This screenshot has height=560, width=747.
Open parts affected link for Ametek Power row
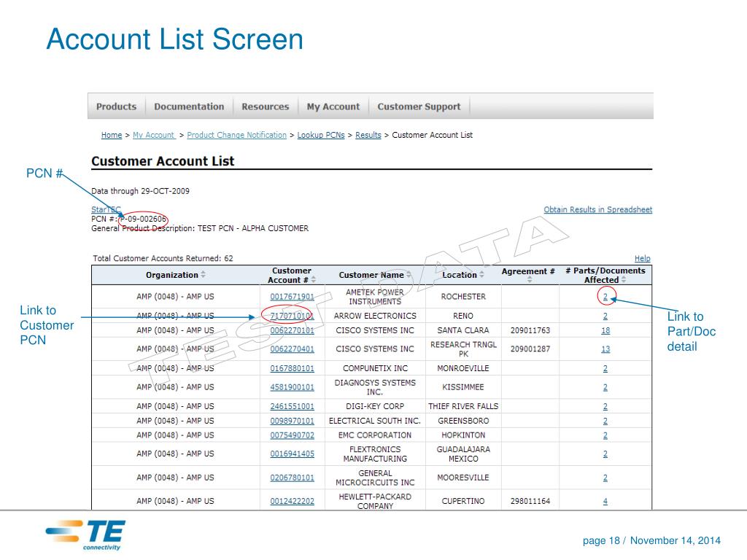(605, 297)
